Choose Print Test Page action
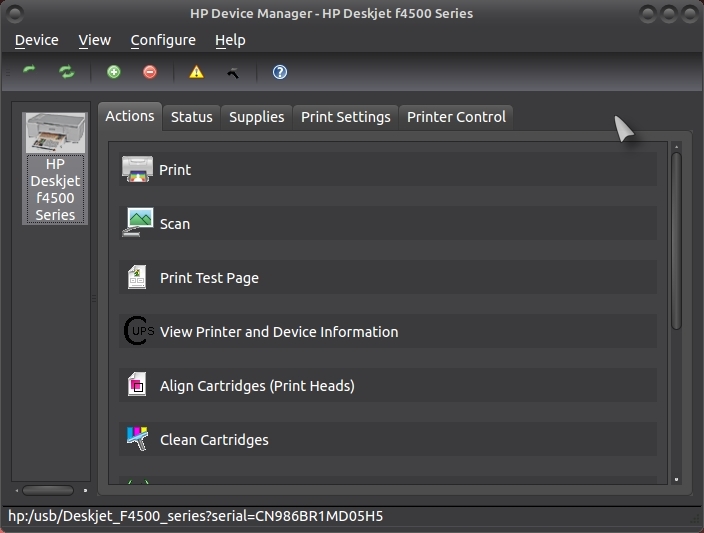This screenshot has height=533, width=704. tap(388, 277)
